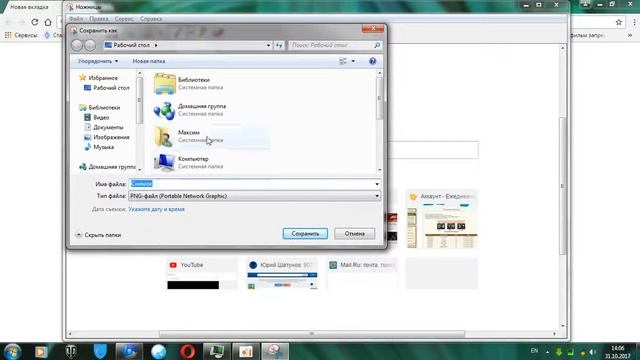Expand the address bar path dropdown
The image size is (640, 360).
coord(268,45)
